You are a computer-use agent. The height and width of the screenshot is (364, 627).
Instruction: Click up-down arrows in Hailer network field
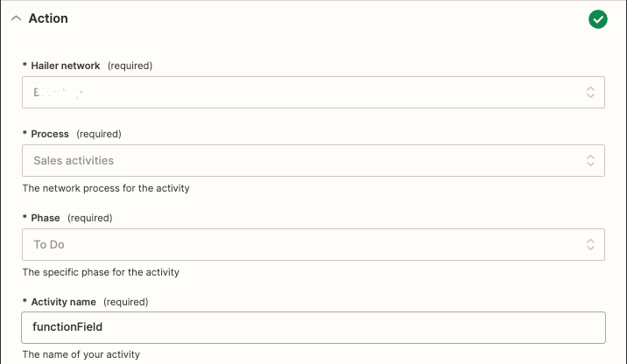[x=590, y=92]
